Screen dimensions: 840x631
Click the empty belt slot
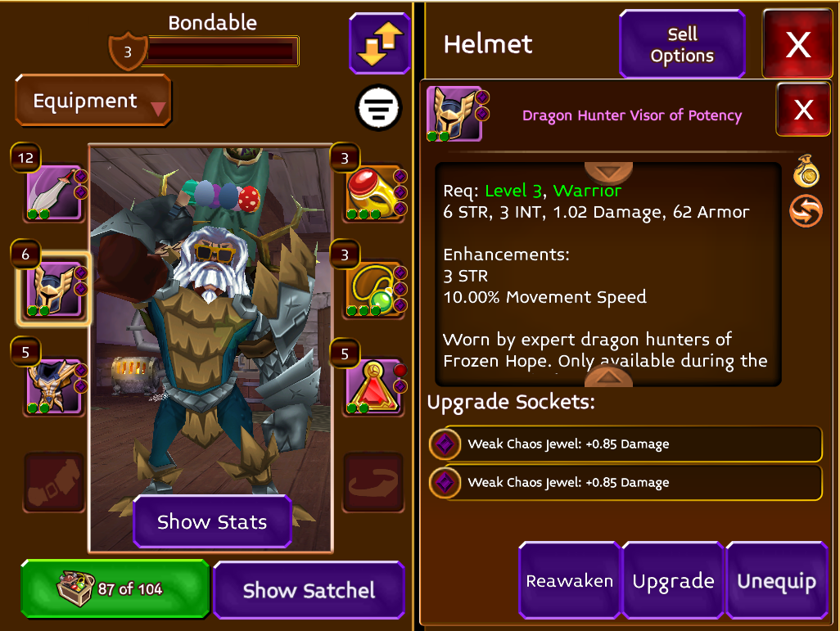[x=54, y=482]
